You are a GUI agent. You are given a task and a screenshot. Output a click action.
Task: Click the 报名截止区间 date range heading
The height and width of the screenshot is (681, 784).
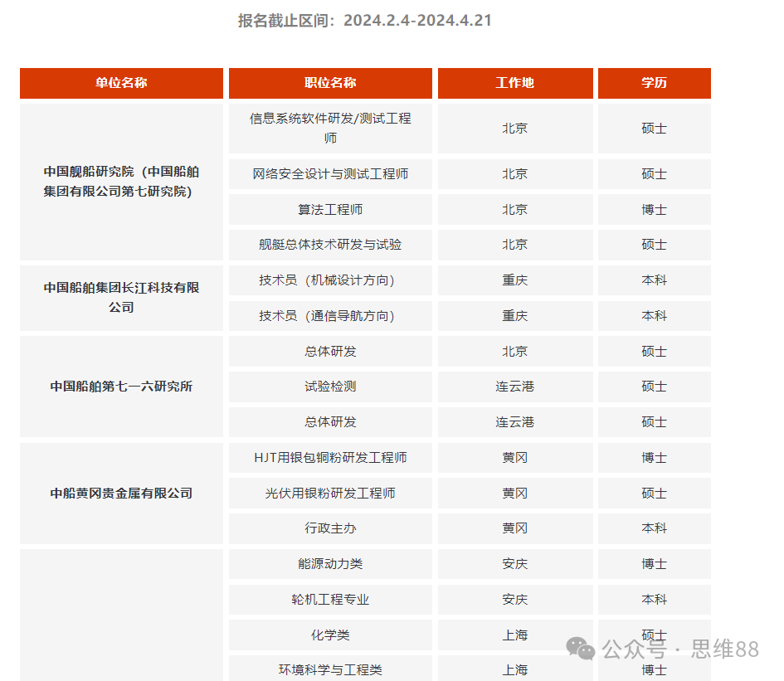[x=365, y=21]
